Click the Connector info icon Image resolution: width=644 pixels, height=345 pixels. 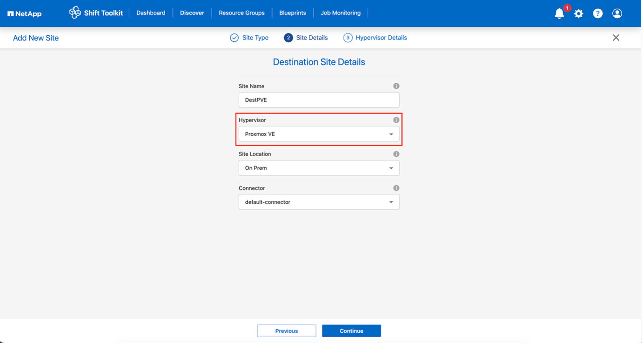396,188
